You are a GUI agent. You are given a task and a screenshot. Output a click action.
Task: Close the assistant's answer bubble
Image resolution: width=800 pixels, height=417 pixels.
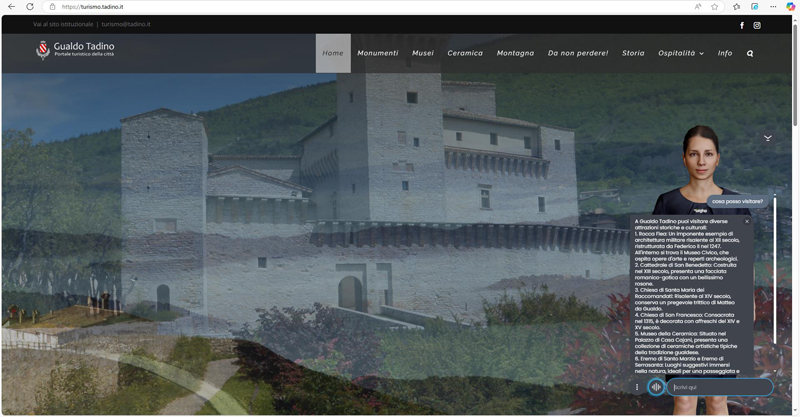746,222
